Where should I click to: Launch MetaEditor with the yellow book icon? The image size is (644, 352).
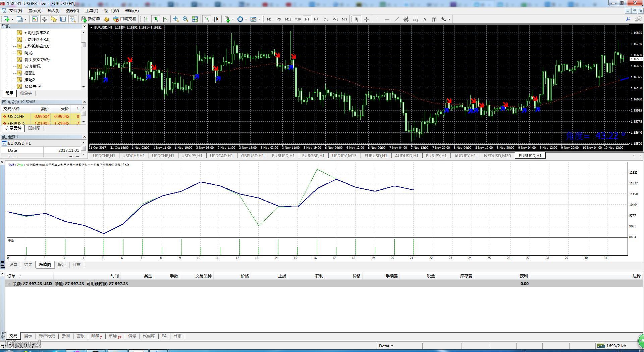coord(107,19)
